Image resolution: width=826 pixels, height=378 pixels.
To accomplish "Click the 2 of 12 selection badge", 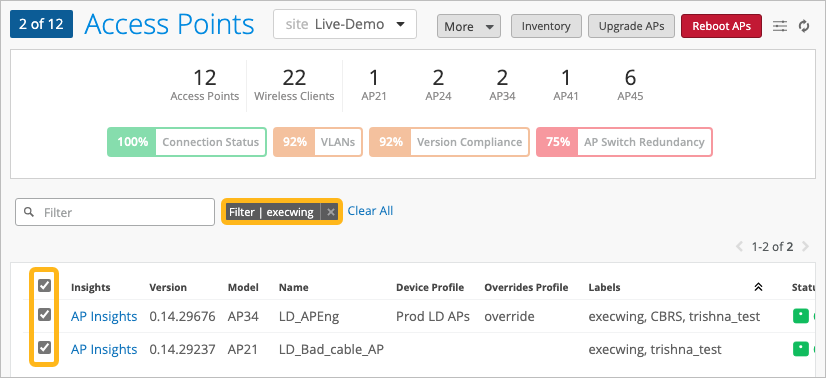I will click(x=41, y=24).
